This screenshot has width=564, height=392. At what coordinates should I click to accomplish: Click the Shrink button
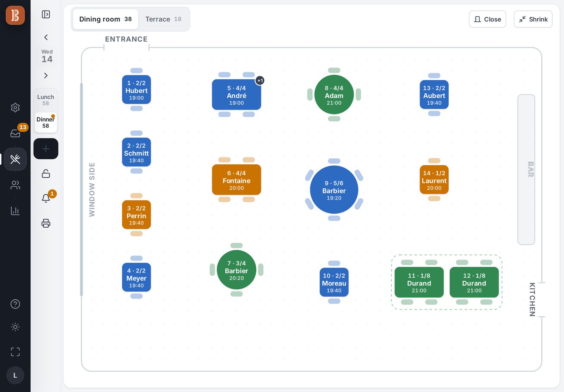click(533, 19)
